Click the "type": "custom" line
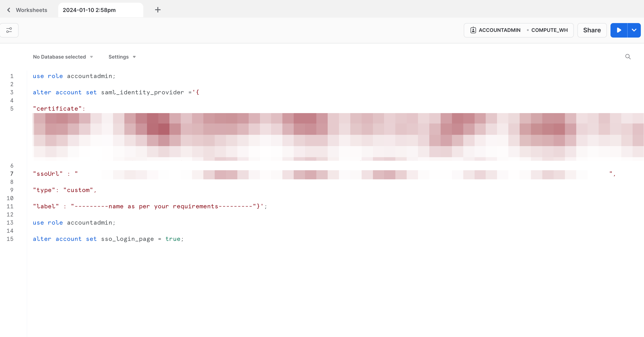 click(x=65, y=190)
